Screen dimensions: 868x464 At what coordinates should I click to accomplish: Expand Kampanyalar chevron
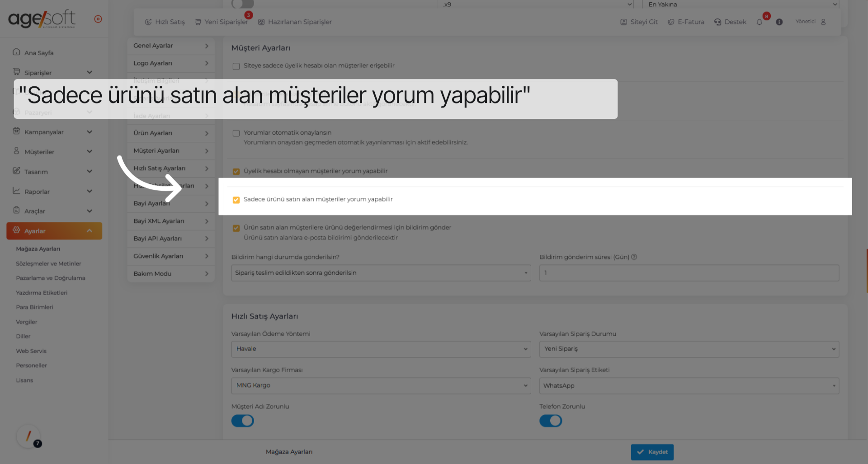90,132
